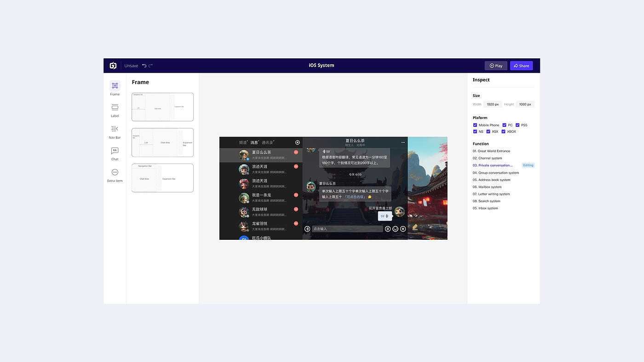This screenshot has height=362, width=644.
Task: Uncheck the PC platform checkbox
Action: click(x=505, y=125)
